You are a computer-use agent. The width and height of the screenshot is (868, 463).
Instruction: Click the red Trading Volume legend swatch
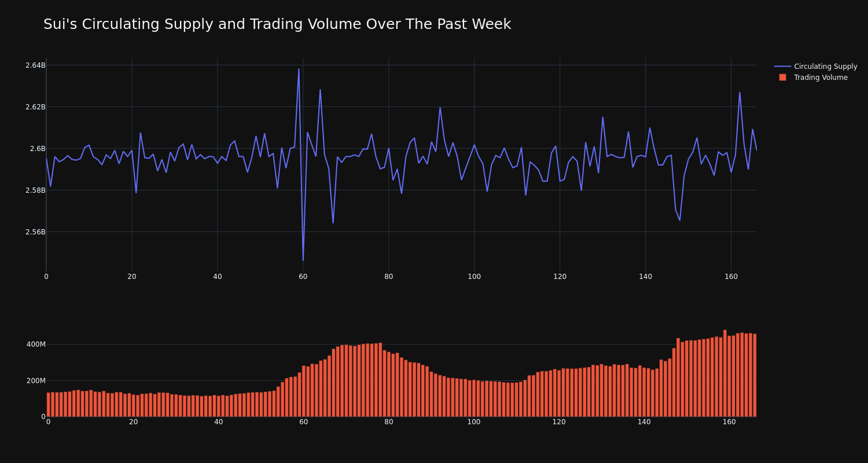coord(782,78)
